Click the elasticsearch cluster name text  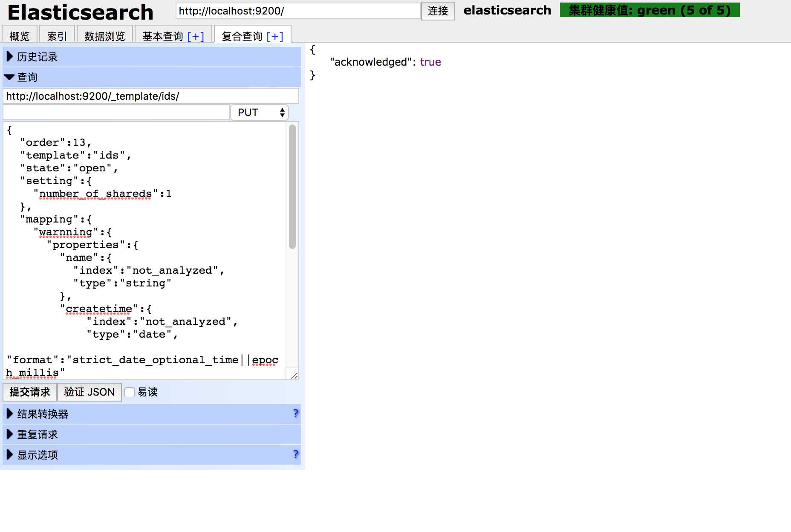[507, 10]
